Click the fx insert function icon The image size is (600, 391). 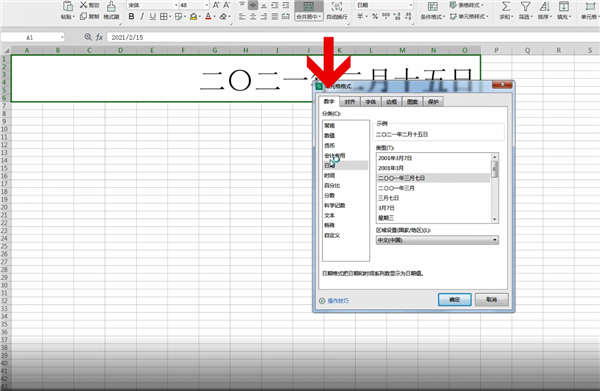99,37
